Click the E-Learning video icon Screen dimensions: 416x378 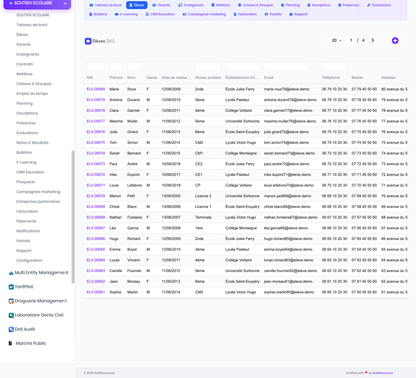pyautogui.click(x=117, y=14)
